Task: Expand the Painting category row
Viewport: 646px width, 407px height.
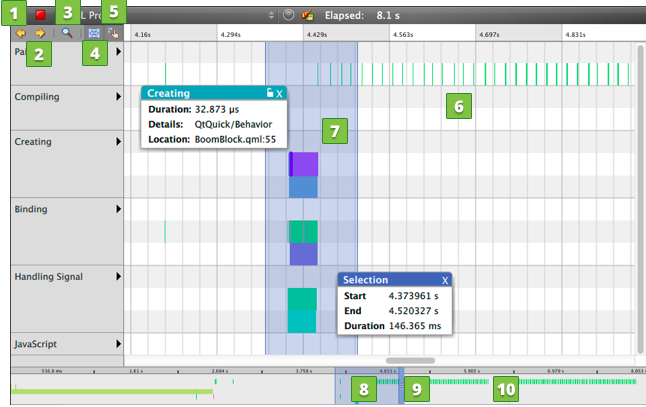Action: [x=119, y=51]
